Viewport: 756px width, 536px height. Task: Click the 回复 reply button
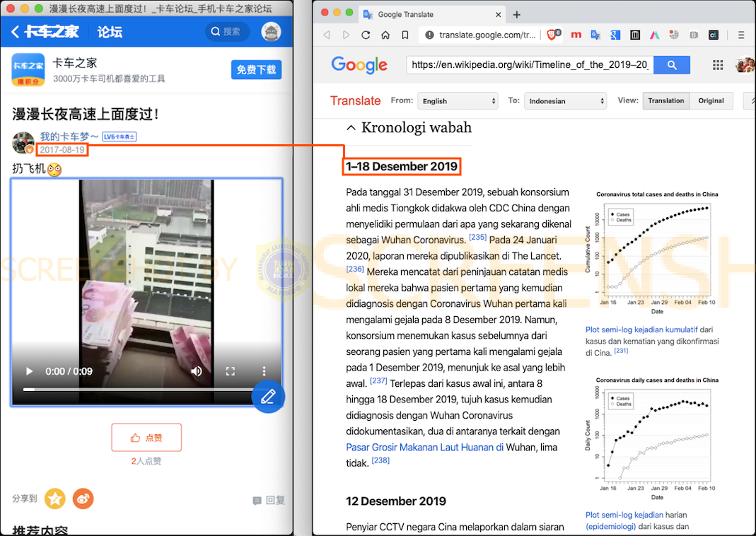pyautogui.click(x=269, y=501)
